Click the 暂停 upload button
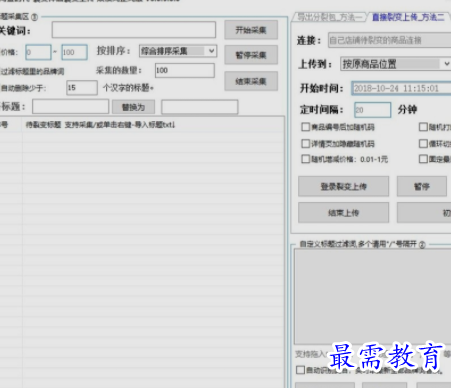This screenshot has width=451, height=388. pos(422,186)
